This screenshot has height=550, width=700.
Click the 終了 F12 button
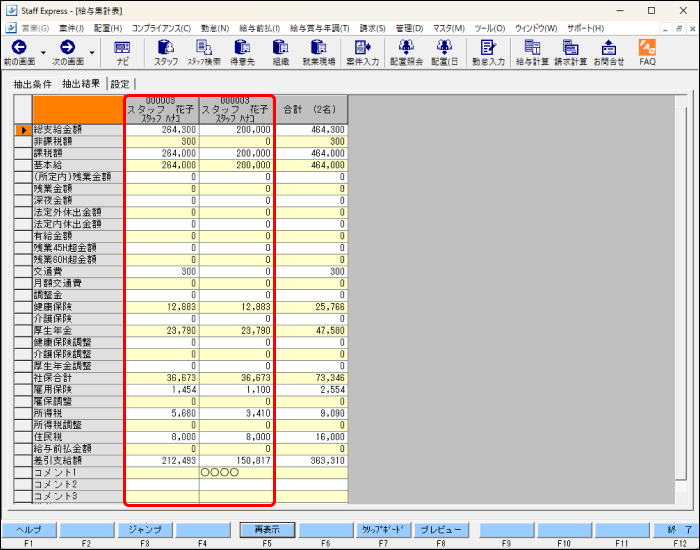click(x=676, y=529)
